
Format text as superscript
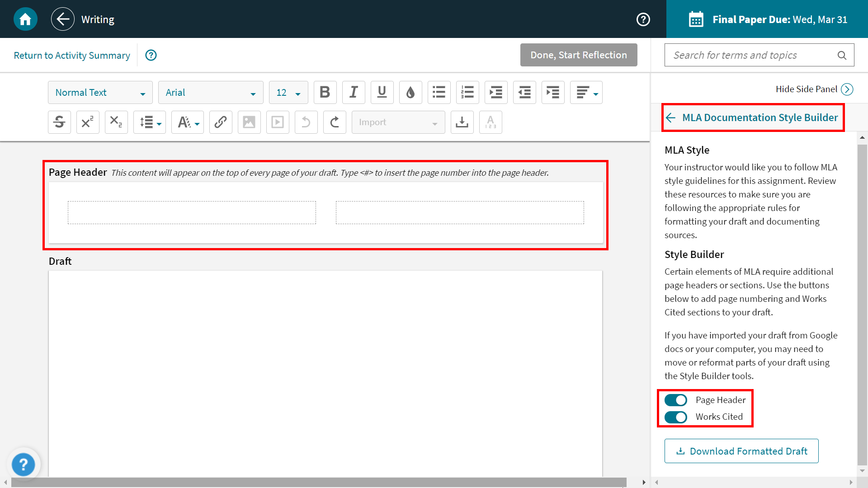point(88,122)
